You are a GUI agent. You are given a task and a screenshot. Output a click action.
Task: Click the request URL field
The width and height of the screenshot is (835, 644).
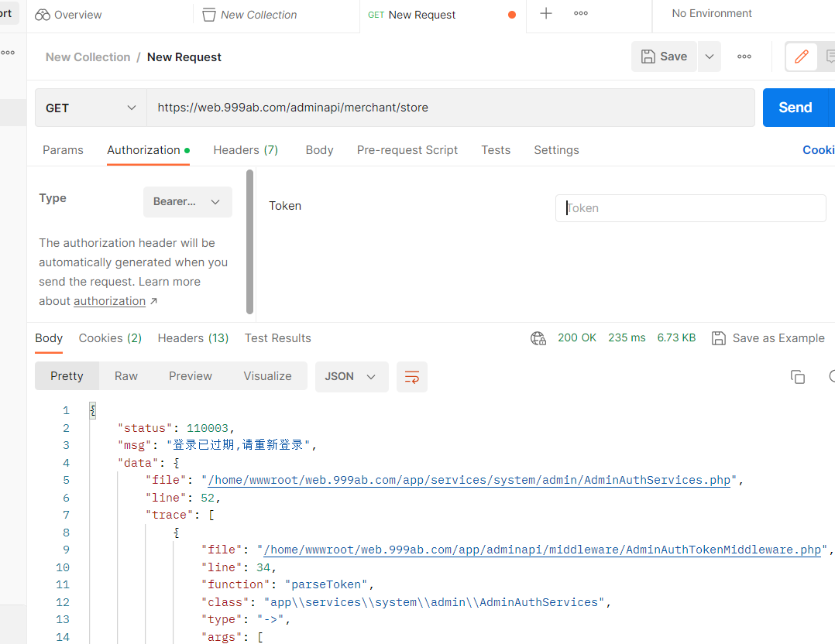(451, 108)
